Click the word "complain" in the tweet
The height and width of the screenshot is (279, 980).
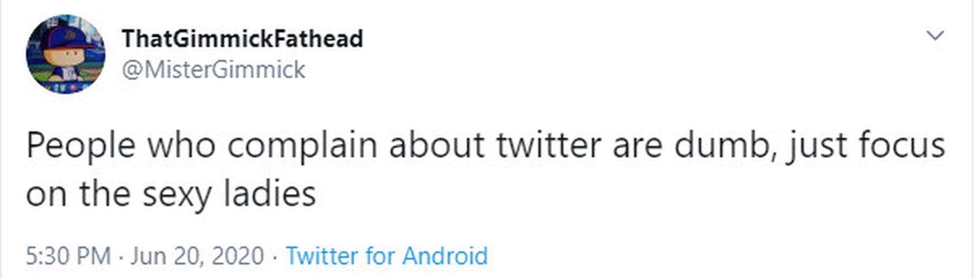click(x=302, y=146)
